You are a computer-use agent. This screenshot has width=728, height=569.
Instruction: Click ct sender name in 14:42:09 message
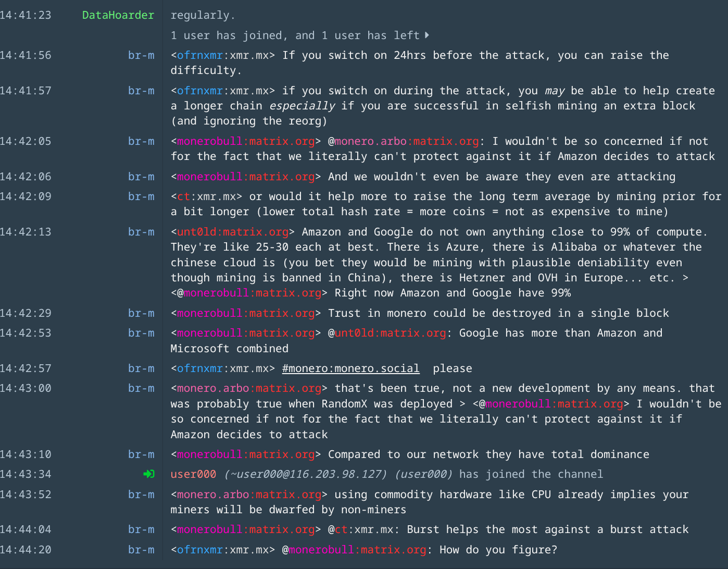pyautogui.click(x=183, y=196)
